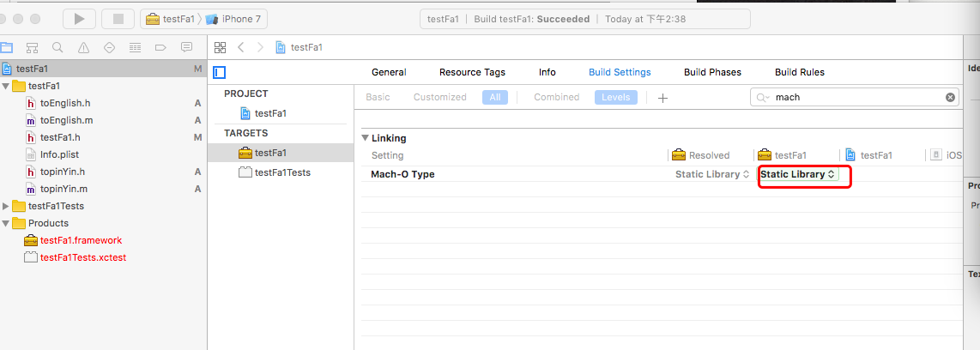This screenshot has width=980, height=350.
Task: Filter build settings to Customized
Action: pos(440,98)
